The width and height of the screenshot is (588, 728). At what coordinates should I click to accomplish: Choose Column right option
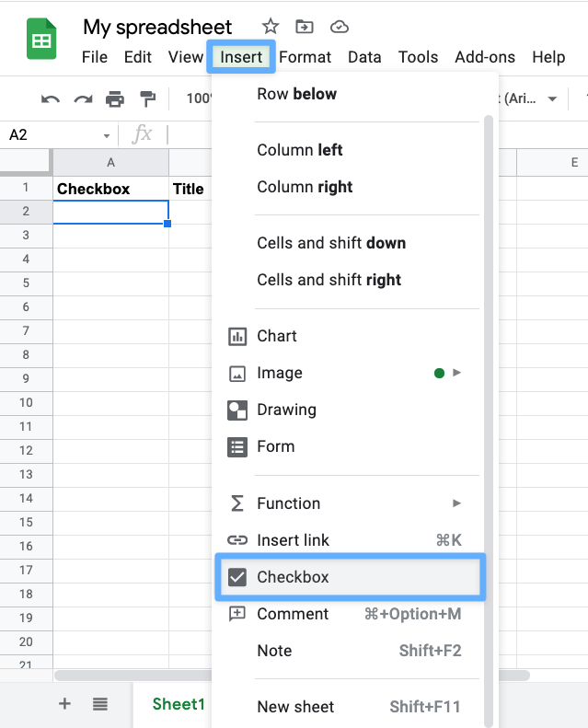pos(346,187)
